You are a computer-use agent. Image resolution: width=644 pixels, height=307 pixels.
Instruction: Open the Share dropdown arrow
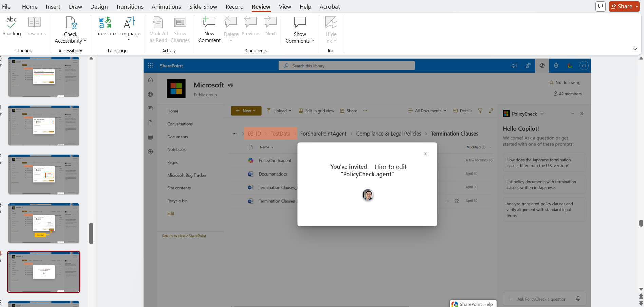click(x=637, y=6)
